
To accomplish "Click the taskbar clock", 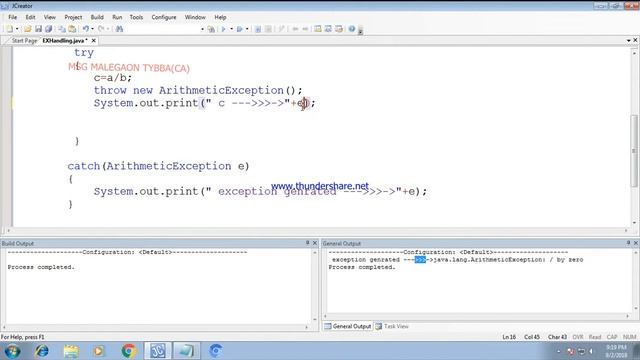I will pyautogui.click(x=616, y=351).
